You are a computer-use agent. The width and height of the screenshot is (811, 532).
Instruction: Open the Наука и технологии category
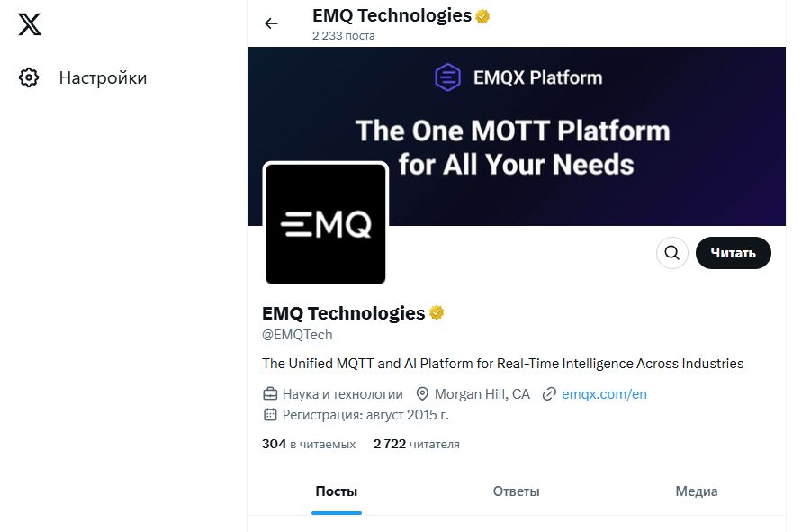342,394
